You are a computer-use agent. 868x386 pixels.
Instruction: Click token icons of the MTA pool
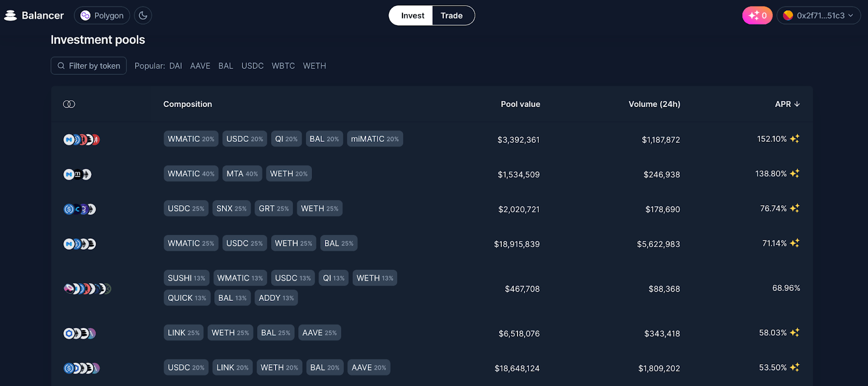(x=77, y=174)
